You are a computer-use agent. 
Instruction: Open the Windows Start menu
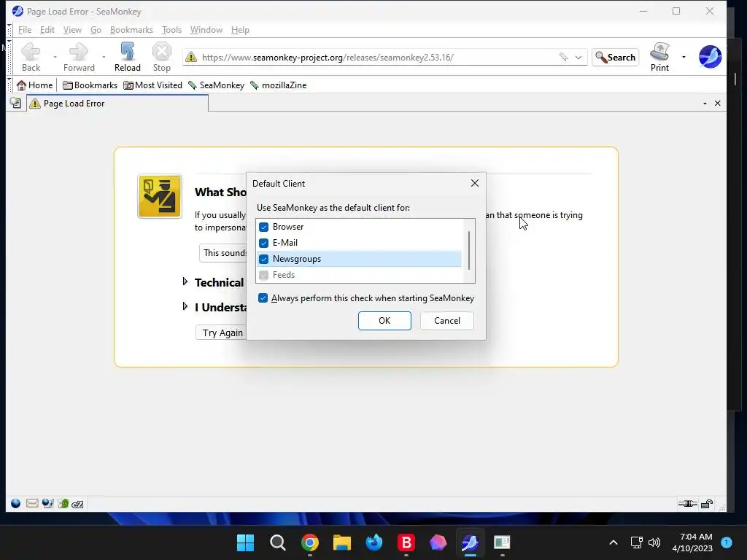246,542
